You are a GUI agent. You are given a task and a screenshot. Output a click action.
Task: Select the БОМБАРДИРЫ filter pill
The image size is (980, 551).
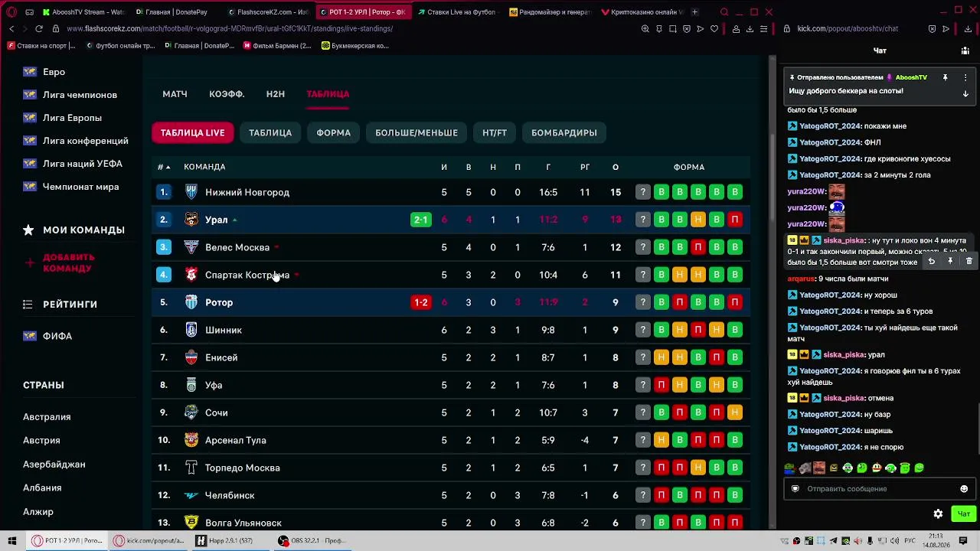[564, 132]
